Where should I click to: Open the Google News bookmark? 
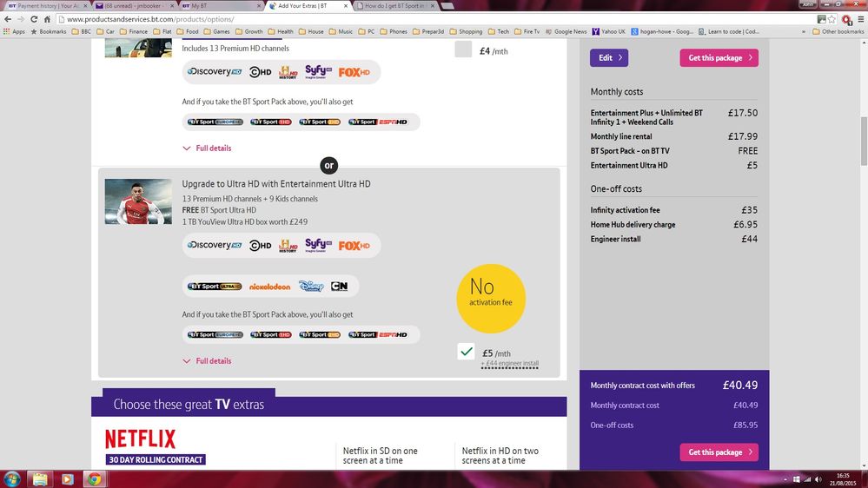coord(566,31)
